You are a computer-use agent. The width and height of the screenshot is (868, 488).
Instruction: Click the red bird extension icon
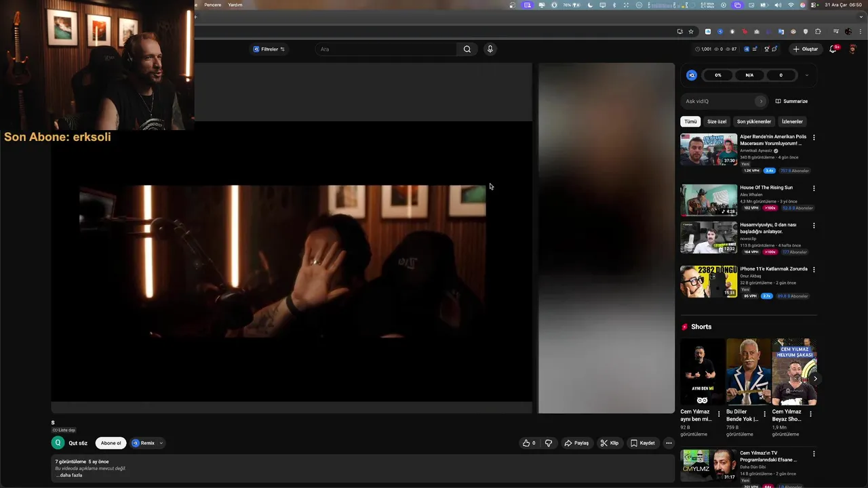[745, 31]
